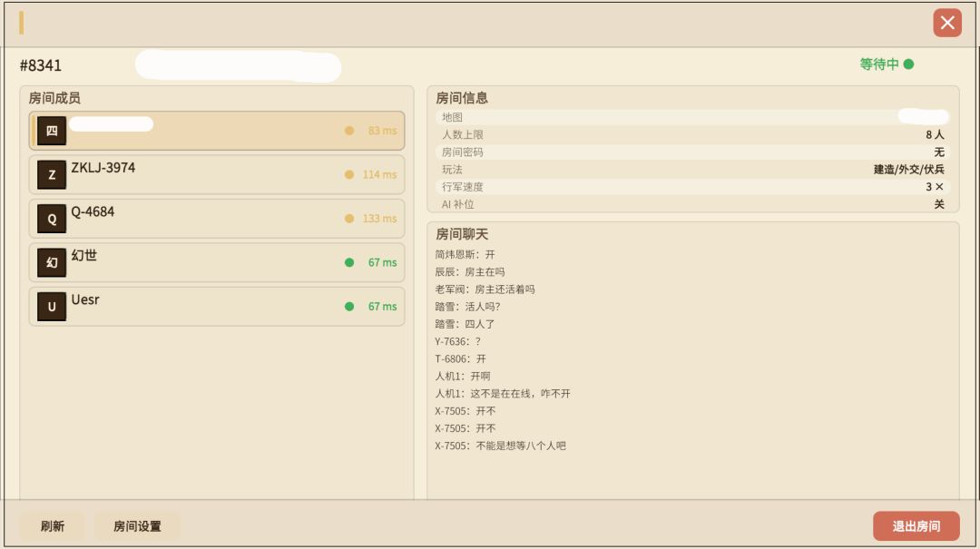Screen dimensions: 980x549
Task: Click the 幻 avatar of 幻世
Action: [x=52, y=262]
